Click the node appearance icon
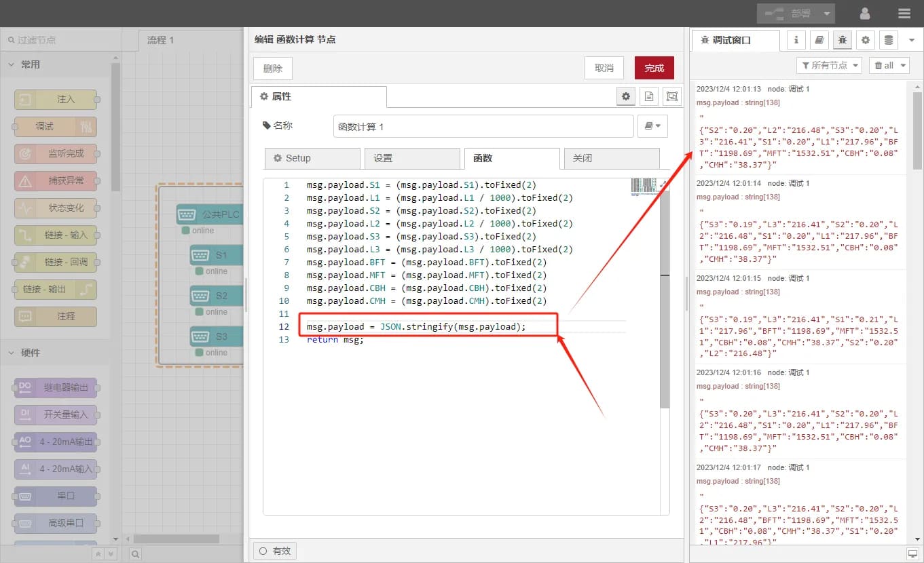The image size is (924, 563). coord(671,96)
